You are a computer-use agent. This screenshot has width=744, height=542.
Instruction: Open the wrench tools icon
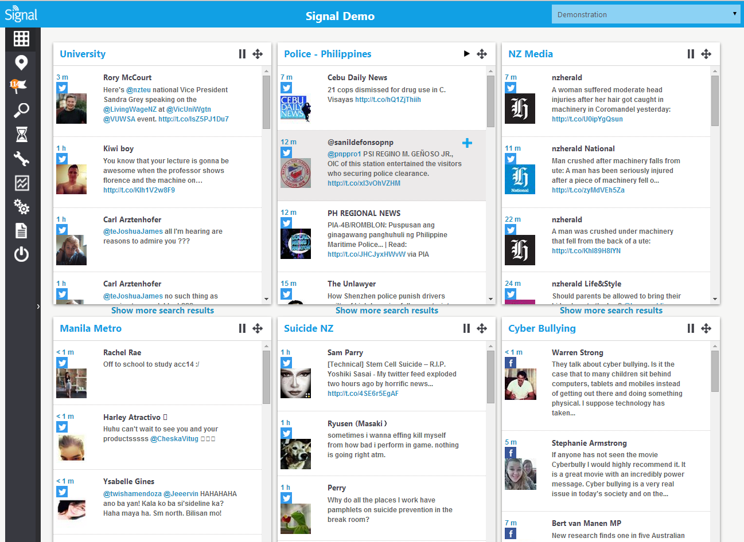tap(21, 159)
